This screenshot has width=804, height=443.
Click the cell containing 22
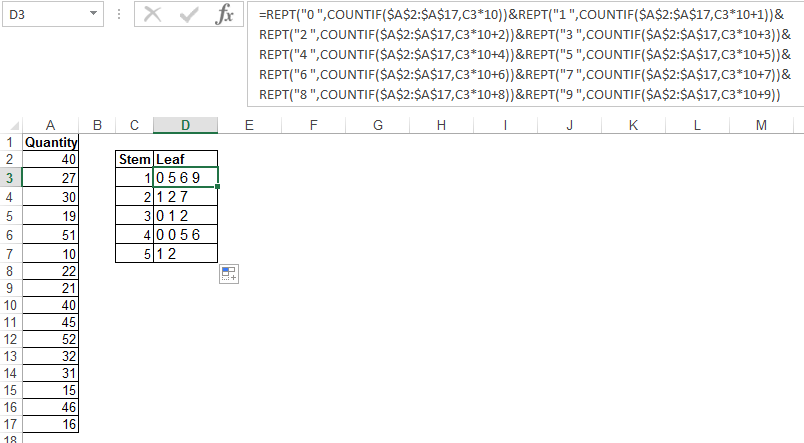click(50, 271)
